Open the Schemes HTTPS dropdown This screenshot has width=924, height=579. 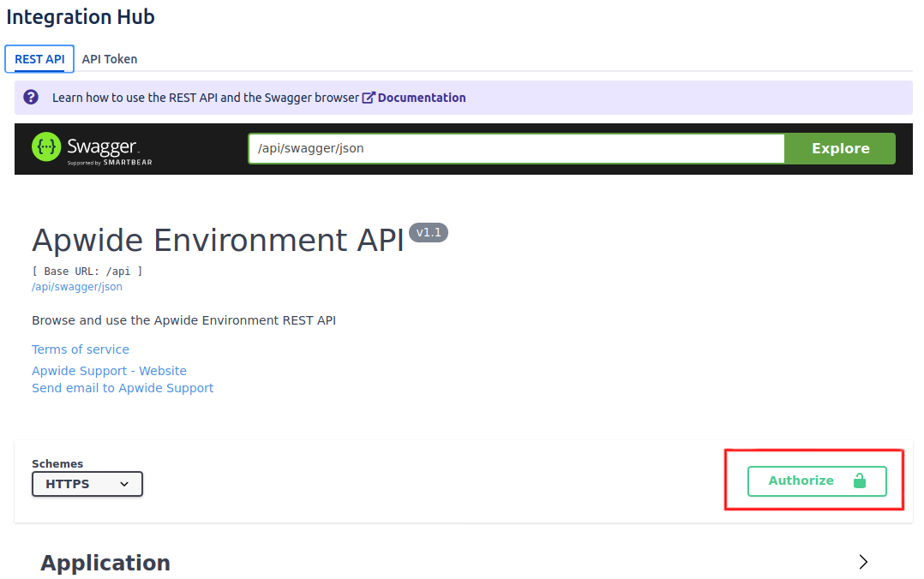click(87, 484)
